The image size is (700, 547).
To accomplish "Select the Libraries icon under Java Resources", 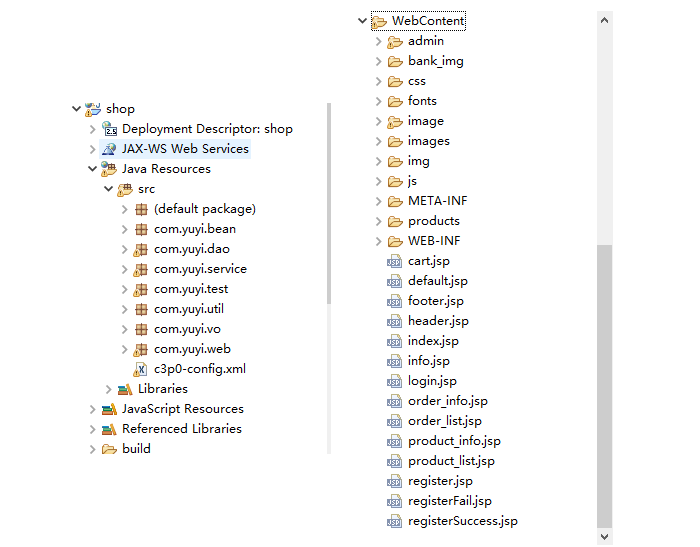I will click(x=125, y=389).
